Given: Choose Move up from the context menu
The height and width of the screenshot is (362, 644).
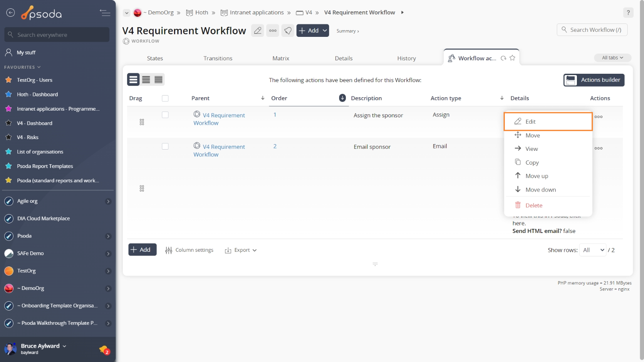Looking at the screenshot, I should pos(548,176).
